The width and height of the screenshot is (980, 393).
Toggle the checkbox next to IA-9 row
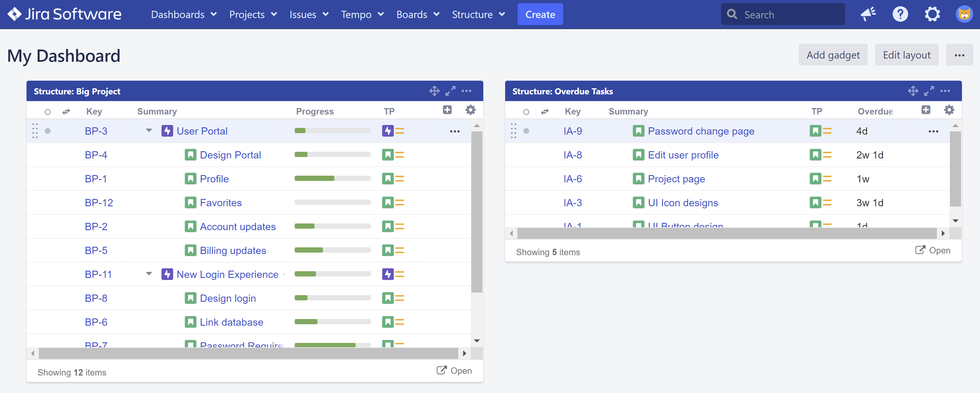click(526, 131)
